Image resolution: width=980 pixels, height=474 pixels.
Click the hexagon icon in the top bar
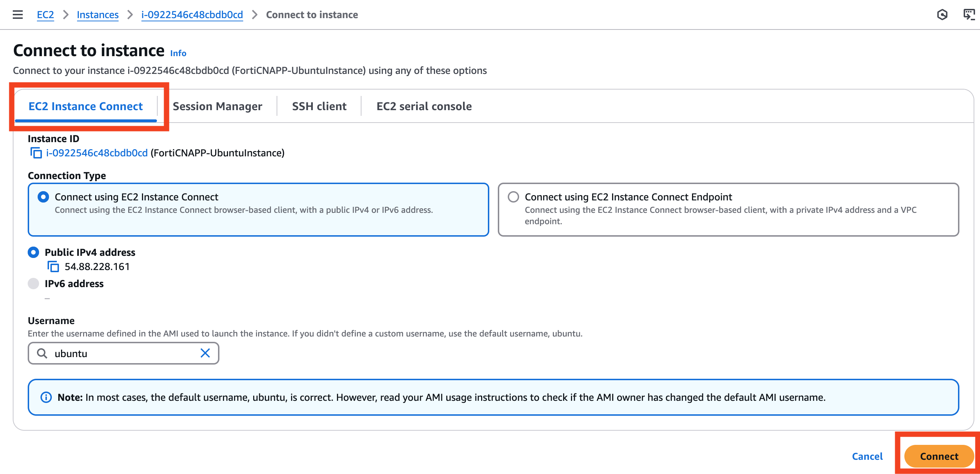(942, 15)
